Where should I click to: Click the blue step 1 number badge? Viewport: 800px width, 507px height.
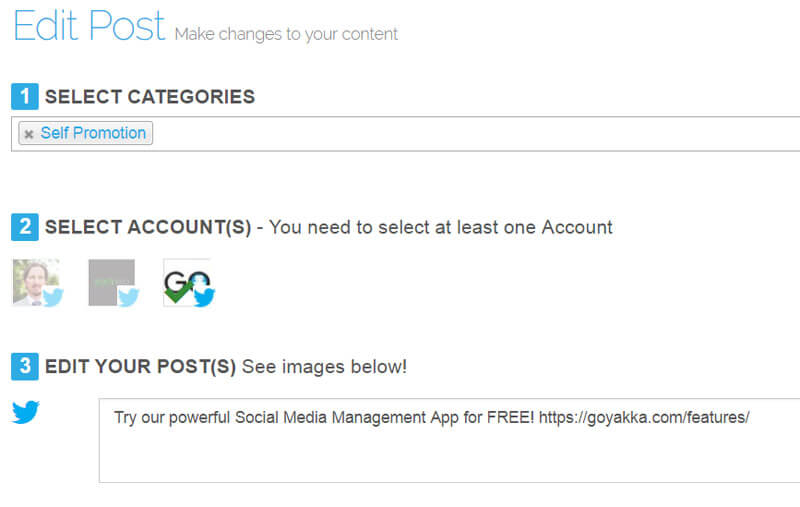tap(24, 96)
